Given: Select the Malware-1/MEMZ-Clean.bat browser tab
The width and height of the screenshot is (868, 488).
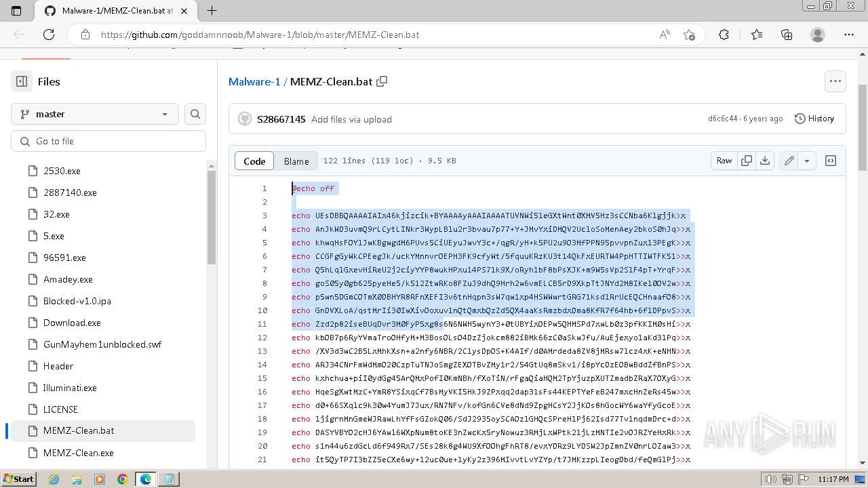Looking at the screenshot, I should click(x=117, y=11).
